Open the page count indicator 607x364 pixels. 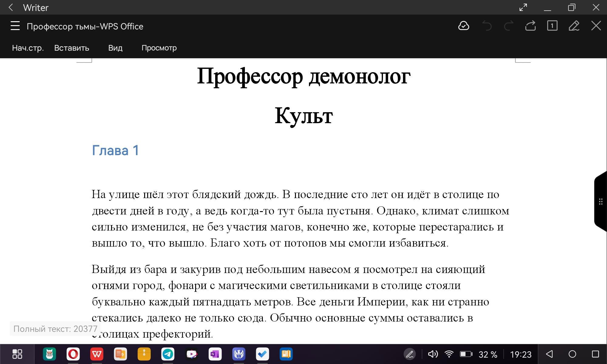(552, 26)
